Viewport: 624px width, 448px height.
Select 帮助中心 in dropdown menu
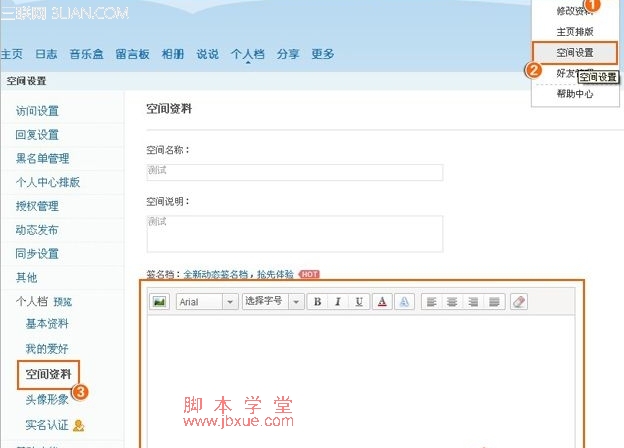(575, 94)
